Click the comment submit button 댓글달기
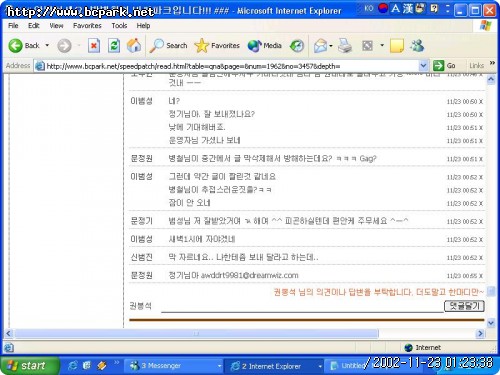500x375 pixels. 464,306
